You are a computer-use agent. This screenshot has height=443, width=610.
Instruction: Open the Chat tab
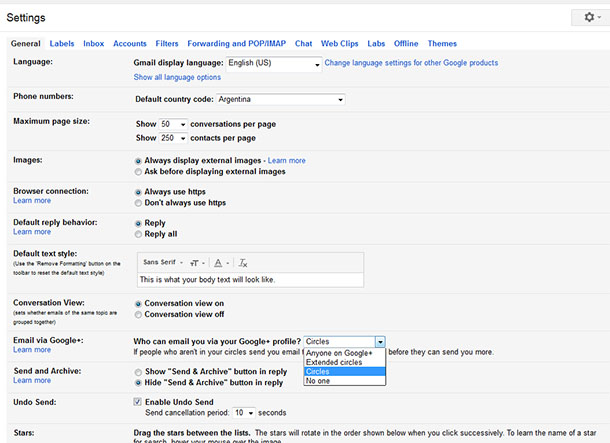pyautogui.click(x=303, y=44)
